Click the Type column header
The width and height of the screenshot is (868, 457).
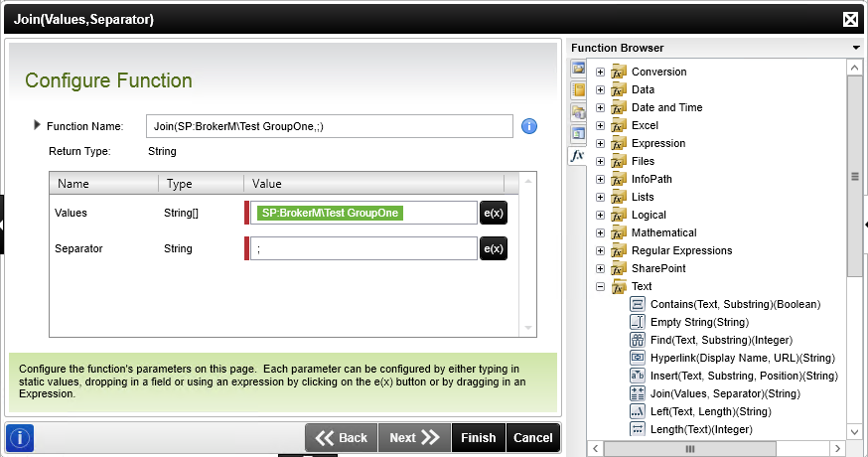[201, 184]
